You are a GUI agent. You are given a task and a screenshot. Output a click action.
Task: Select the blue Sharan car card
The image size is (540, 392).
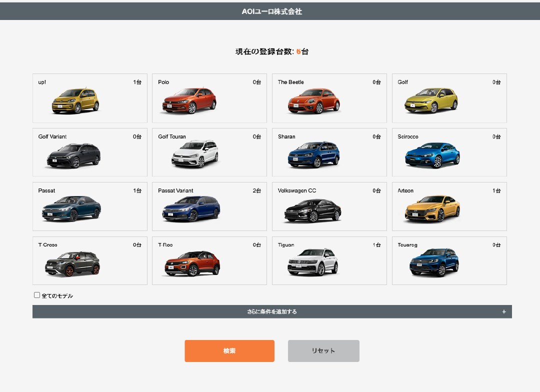[x=329, y=152]
